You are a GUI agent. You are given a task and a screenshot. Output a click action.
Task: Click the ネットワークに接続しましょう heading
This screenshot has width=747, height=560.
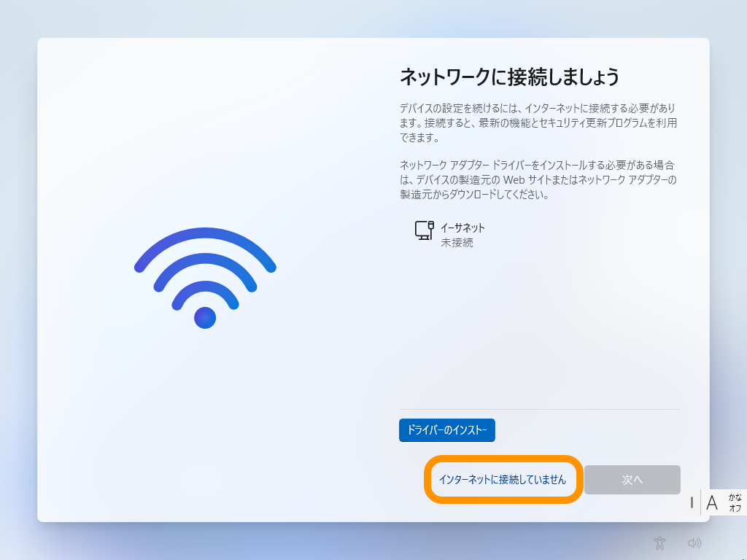pos(509,77)
